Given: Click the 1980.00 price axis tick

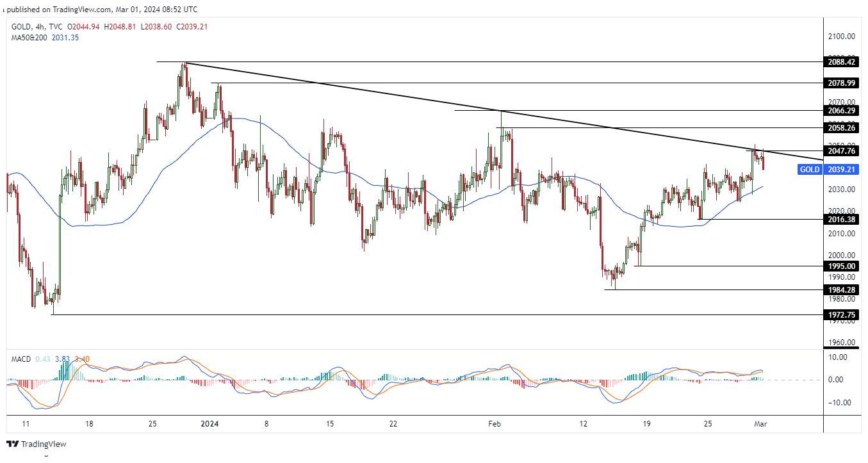Looking at the screenshot, I should click(842, 299).
